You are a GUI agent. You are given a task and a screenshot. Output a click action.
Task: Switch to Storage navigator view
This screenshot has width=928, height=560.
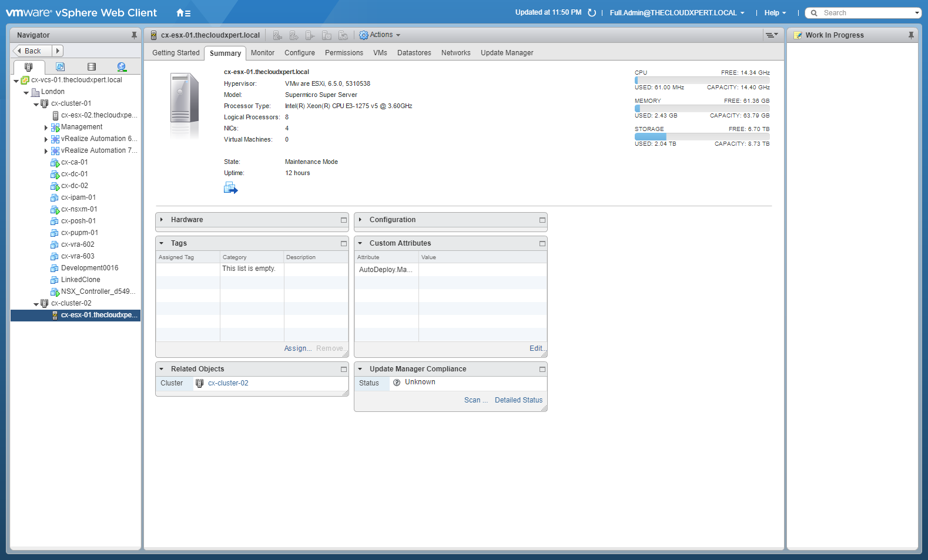coord(91,67)
